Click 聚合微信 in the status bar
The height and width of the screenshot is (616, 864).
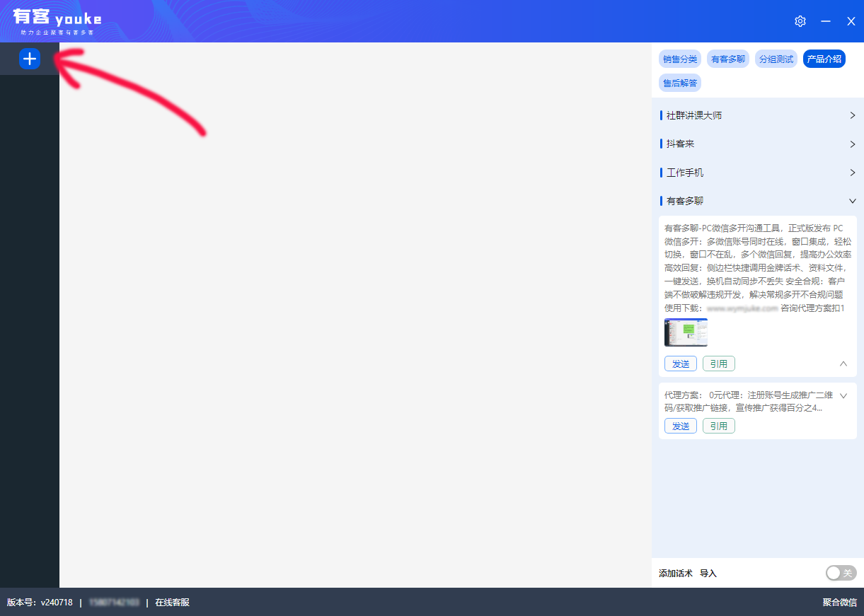point(839,603)
